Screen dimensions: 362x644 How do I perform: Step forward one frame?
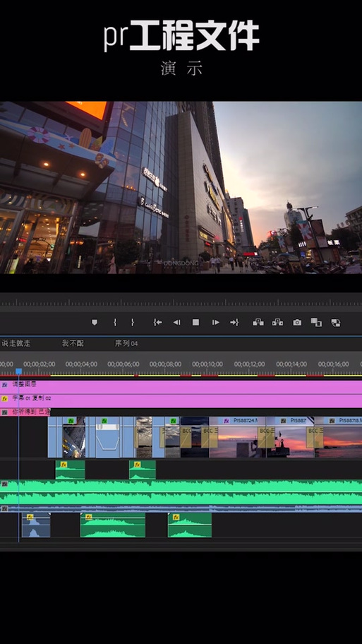[x=215, y=323]
